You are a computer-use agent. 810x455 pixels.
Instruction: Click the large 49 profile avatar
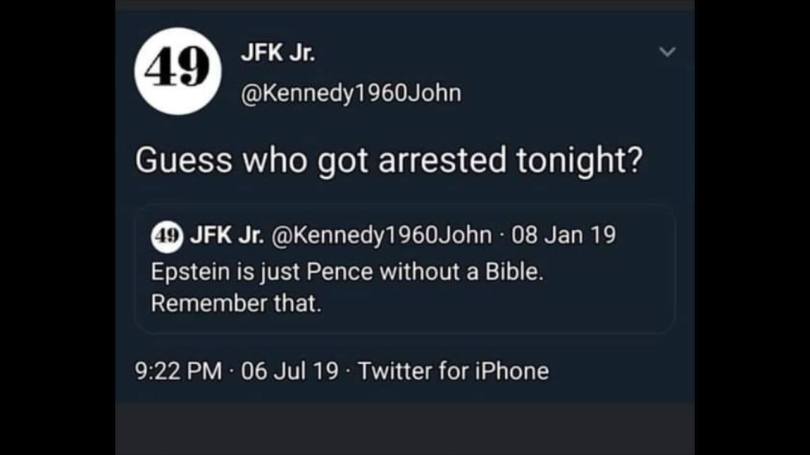tap(177, 71)
